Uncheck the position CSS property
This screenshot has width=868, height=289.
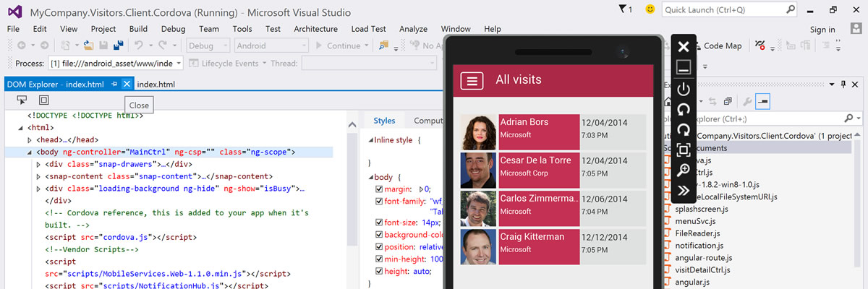click(379, 246)
